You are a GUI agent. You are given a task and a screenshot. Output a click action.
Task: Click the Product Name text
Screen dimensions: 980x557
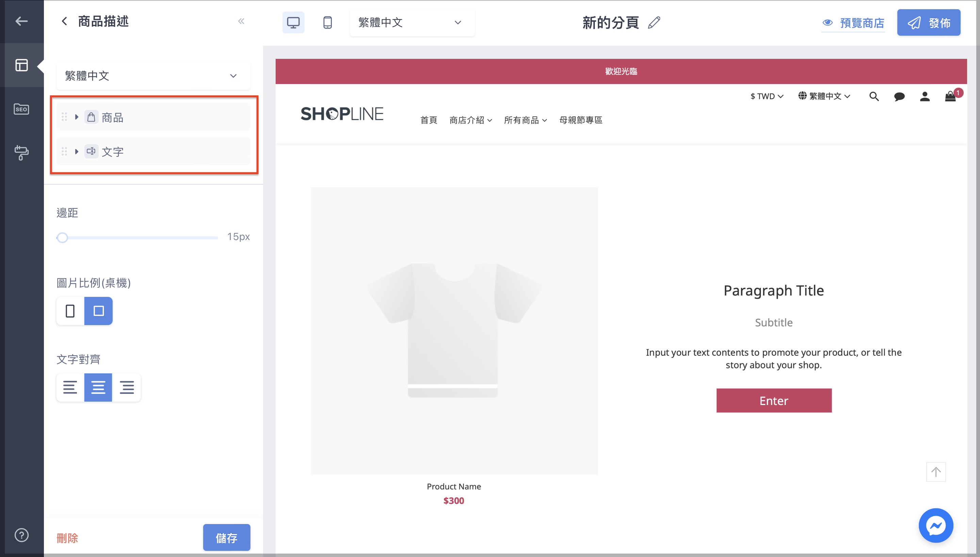[x=454, y=487]
